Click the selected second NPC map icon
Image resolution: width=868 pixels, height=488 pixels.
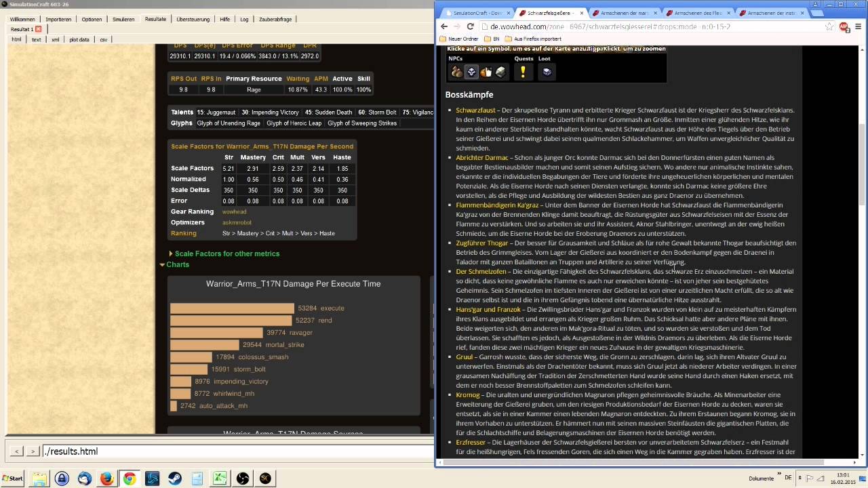pos(471,72)
